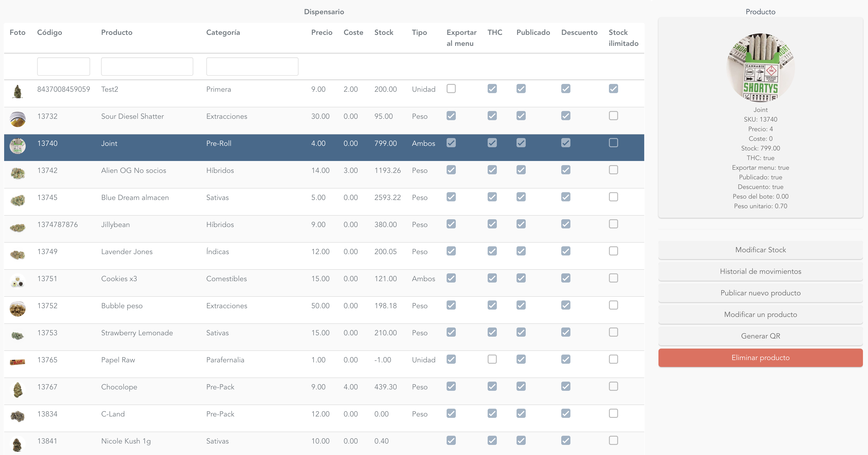
Task: Open Historial de movimientos
Action: pos(760,271)
